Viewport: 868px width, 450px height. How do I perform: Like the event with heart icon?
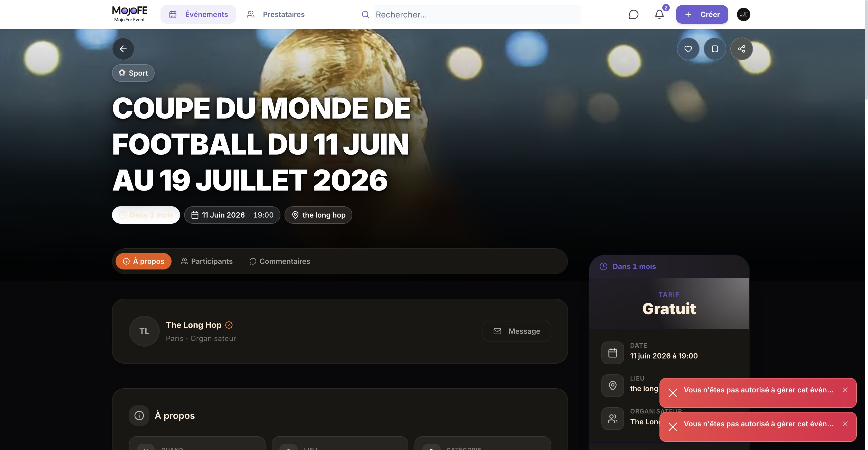pyautogui.click(x=688, y=49)
